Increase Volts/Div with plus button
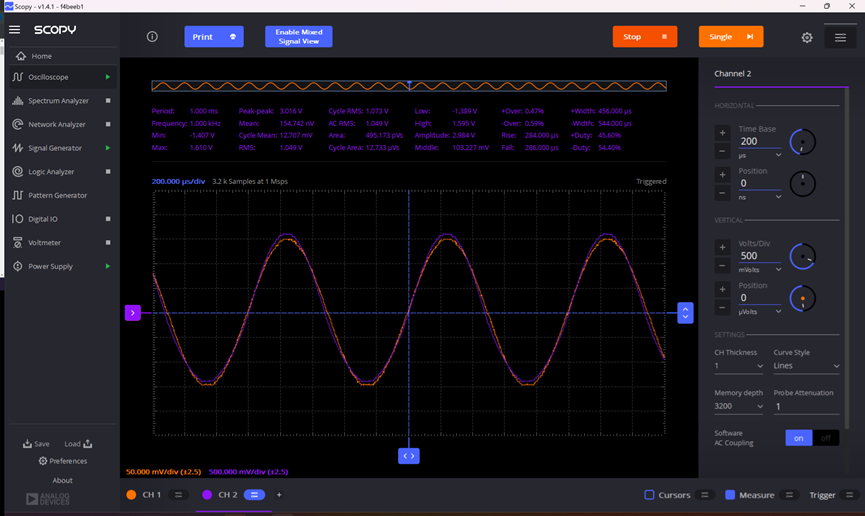This screenshot has width=865, height=516. [722, 247]
